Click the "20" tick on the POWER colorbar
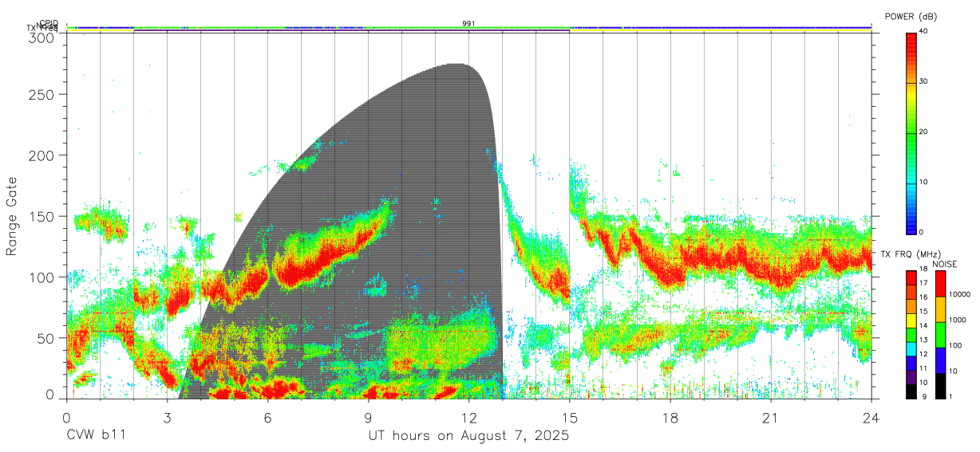 point(923,132)
